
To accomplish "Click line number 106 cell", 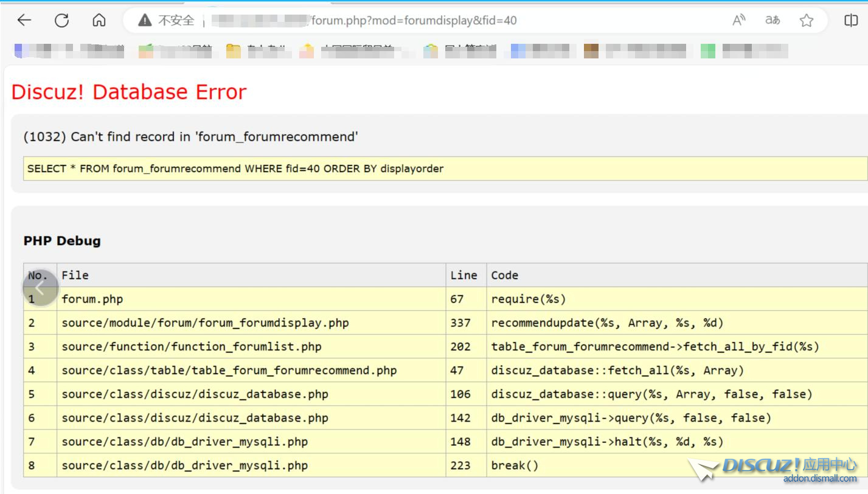I will pyautogui.click(x=466, y=394).
